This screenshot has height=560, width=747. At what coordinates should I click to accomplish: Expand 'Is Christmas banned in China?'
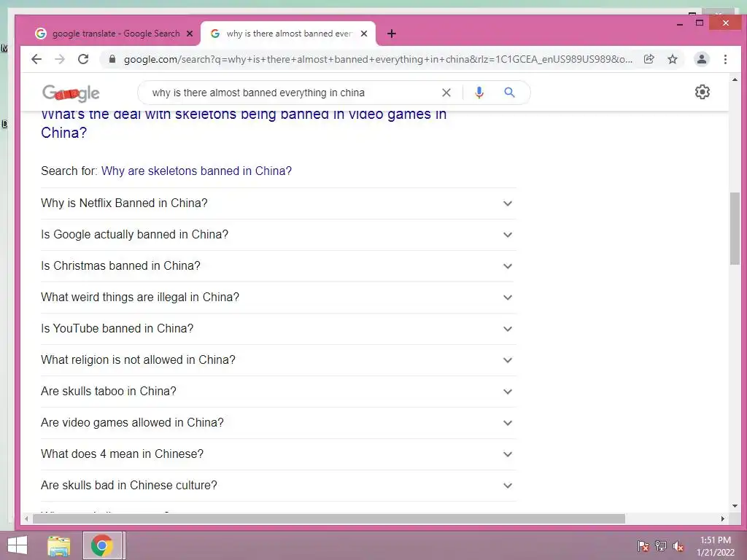(278, 266)
